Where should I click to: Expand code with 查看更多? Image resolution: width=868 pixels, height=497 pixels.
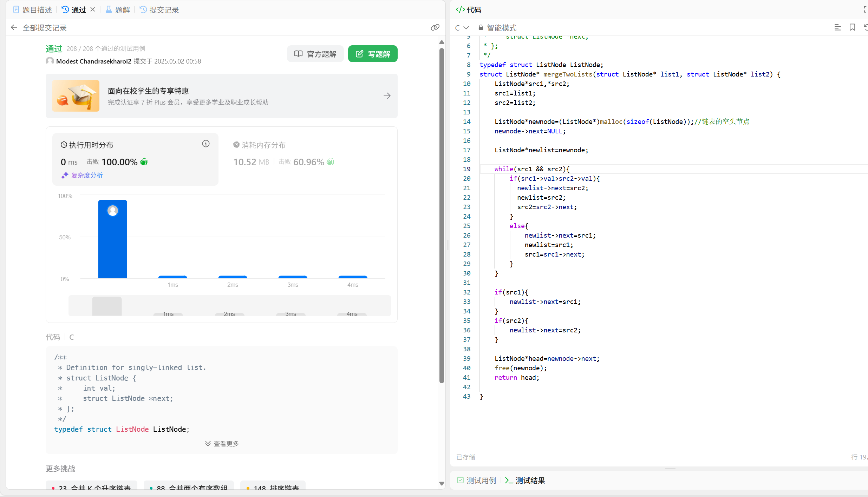(222, 444)
